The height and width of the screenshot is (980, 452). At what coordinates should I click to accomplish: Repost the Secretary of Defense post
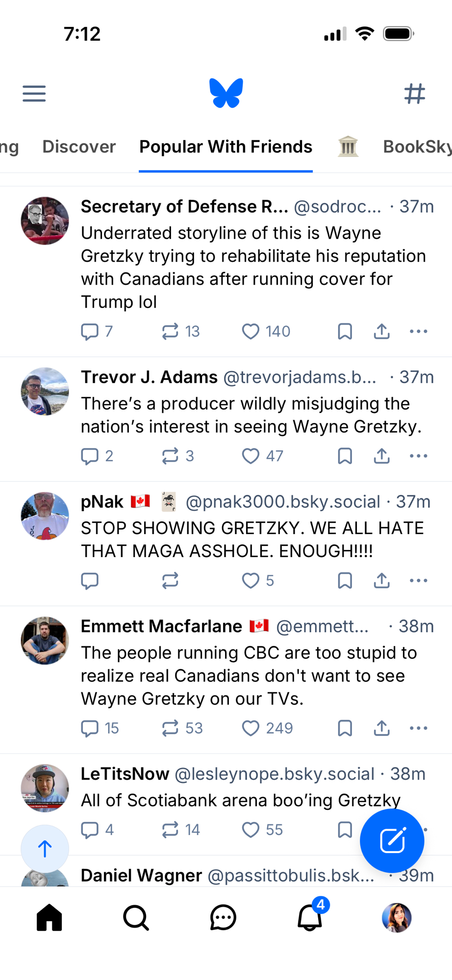tap(170, 332)
